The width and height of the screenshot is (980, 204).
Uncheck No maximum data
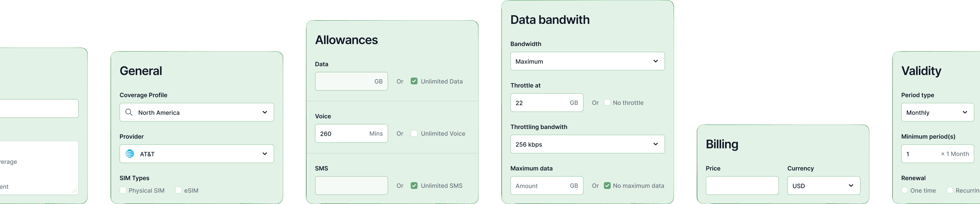pyautogui.click(x=607, y=186)
